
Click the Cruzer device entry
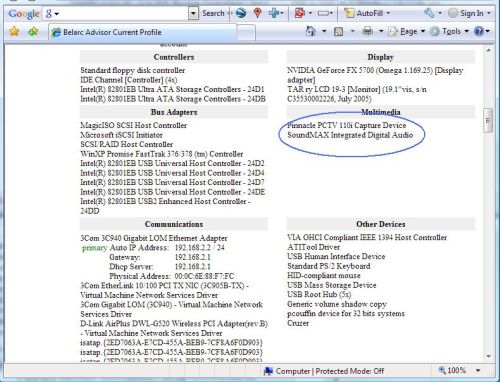click(298, 323)
